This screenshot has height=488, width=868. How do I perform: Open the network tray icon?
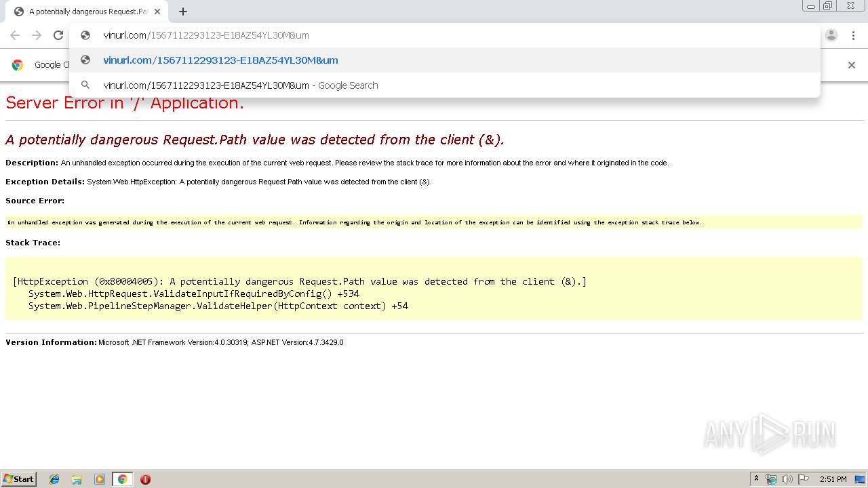click(x=771, y=479)
